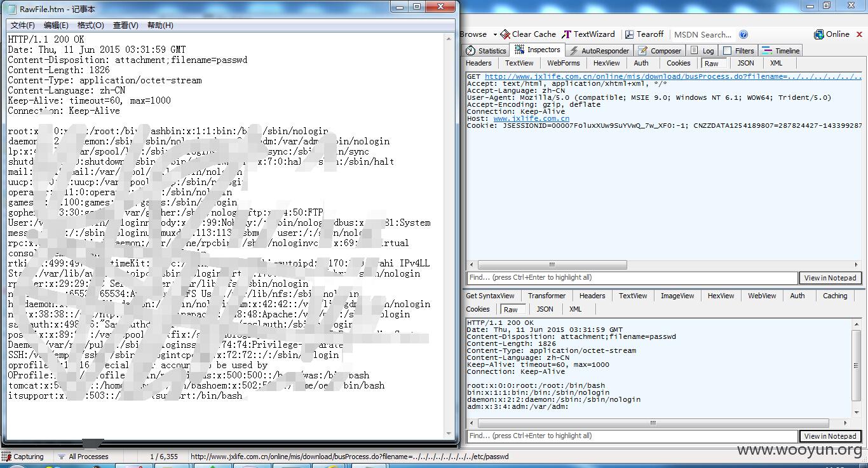Open Notepad 文件(F) menu
Viewport: 868px width, 468px height.
pyautogui.click(x=23, y=25)
